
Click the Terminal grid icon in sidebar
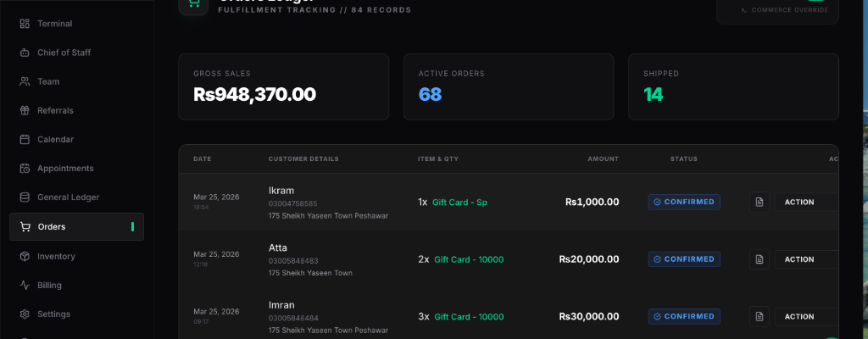tap(25, 24)
